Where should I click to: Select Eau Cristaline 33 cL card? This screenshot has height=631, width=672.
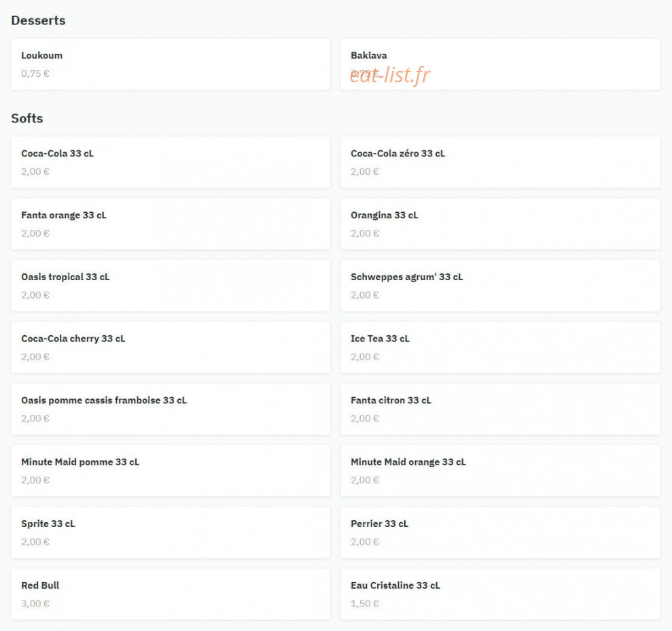click(500, 594)
